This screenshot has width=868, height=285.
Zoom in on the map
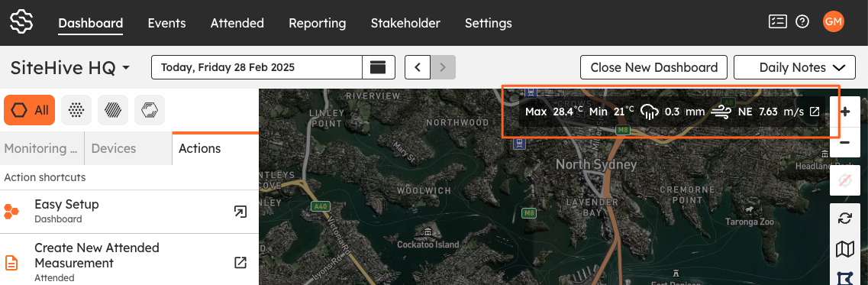tap(845, 112)
